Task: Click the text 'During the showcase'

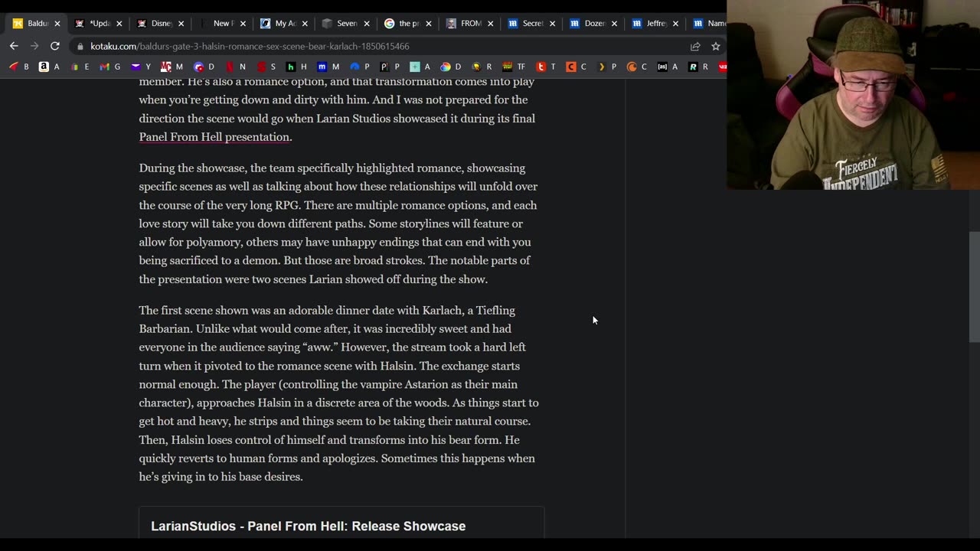Action: pyautogui.click(x=192, y=168)
